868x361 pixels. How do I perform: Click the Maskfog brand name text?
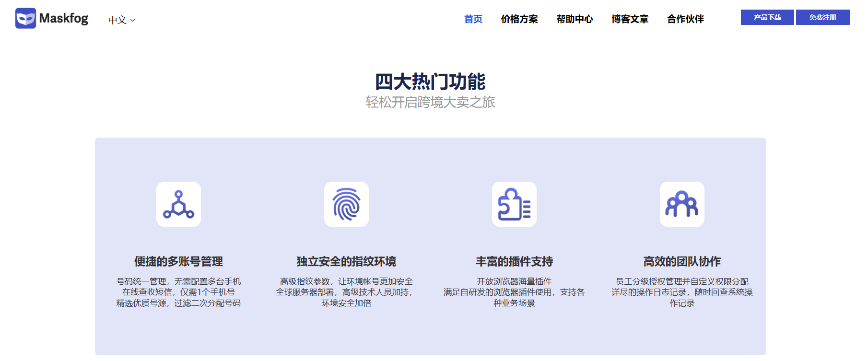click(x=64, y=19)
